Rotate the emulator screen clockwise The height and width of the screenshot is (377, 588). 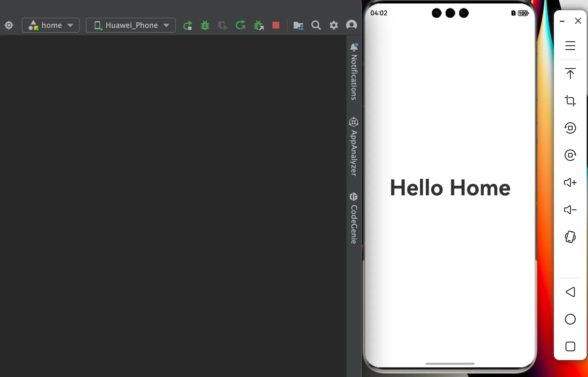click(570, 155)
